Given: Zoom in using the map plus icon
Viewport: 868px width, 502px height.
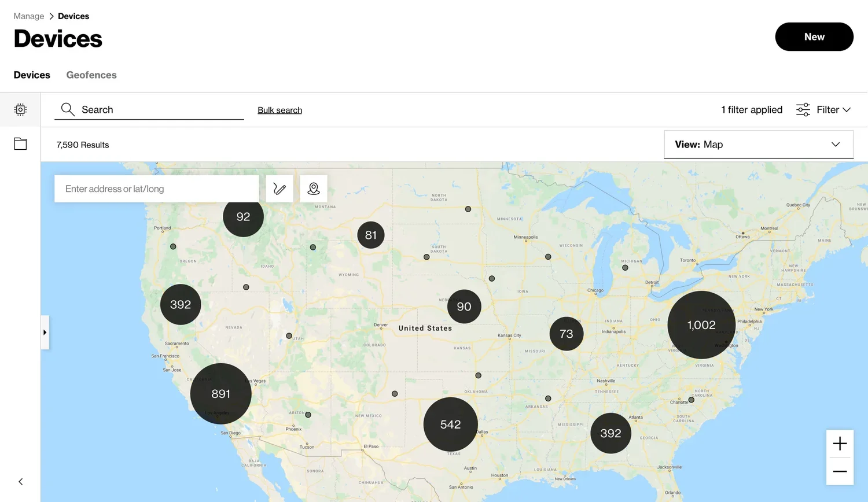Looking at the screenshot, I should (x=840, y=443).
